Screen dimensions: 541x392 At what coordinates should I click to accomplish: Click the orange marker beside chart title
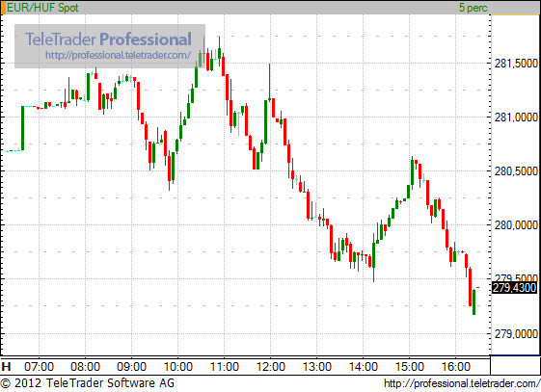coord(3,8)
